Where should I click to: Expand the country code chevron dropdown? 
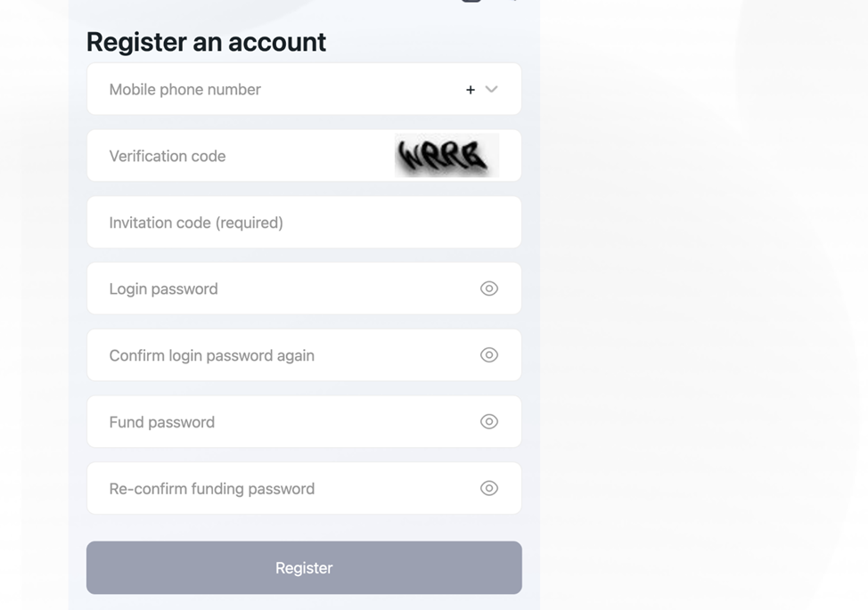[x=491, y=89]
